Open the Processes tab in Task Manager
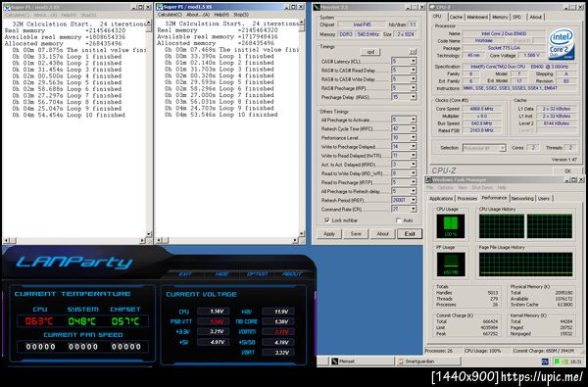The image size is (588, 387). point(466,198)
